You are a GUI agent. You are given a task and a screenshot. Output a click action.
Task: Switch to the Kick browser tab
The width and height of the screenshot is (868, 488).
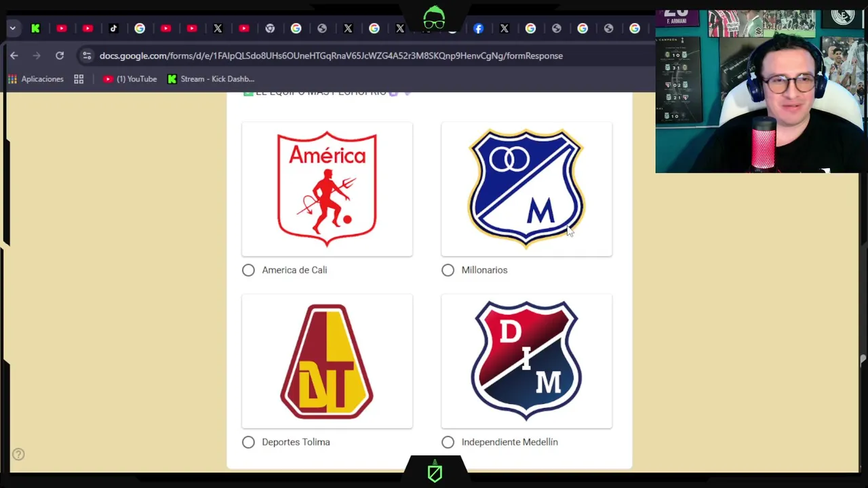[x=35, y=28]
